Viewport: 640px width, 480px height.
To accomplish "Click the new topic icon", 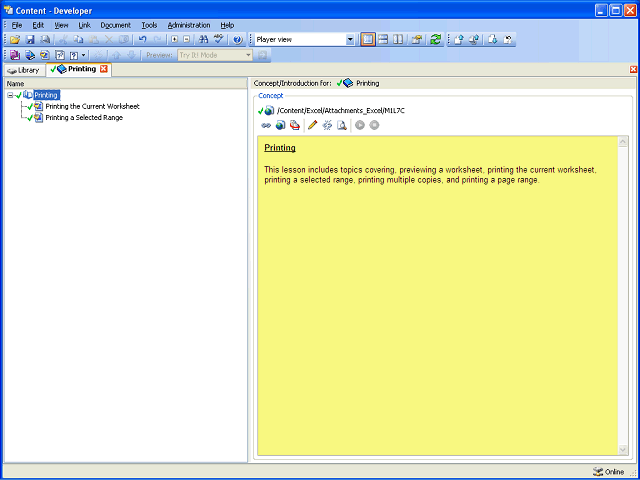I will pyautogui.click(x=45, y=55).
